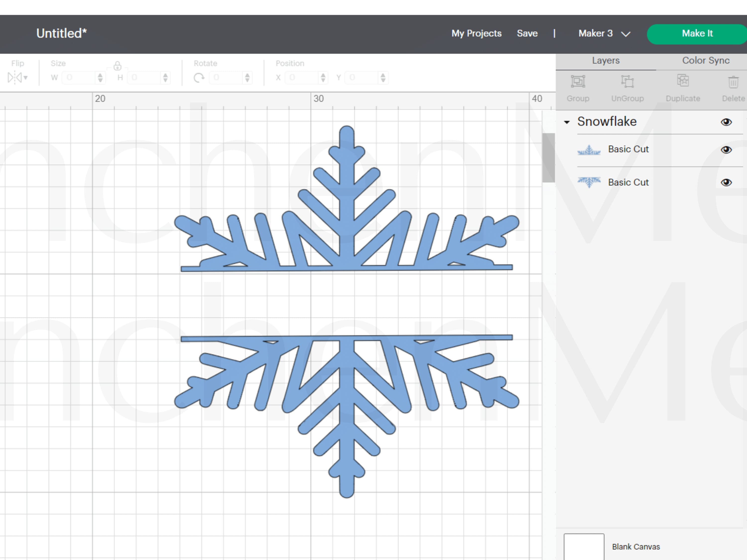The width and height of the screenshot is (747, 560).
Task: Collapse the Snowflake group
Action: (567, 122)
